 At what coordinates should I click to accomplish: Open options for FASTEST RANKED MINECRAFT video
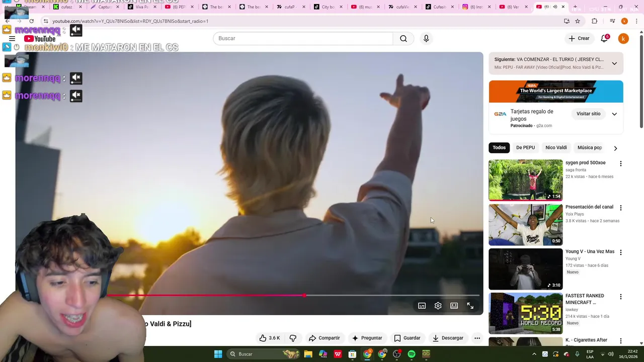620,297
